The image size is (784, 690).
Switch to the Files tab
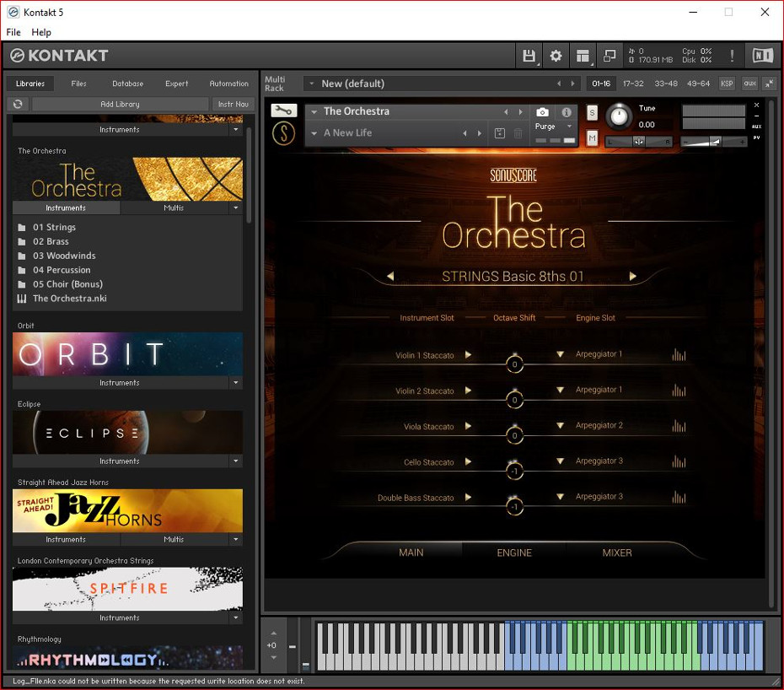click(x=78, y=84)
